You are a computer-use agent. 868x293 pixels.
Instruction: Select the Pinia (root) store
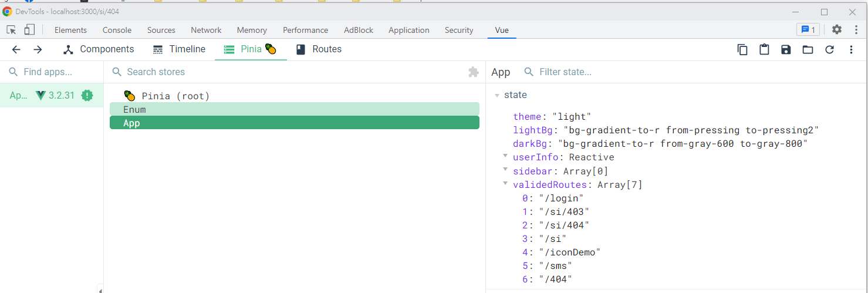(x=295, y=96)
